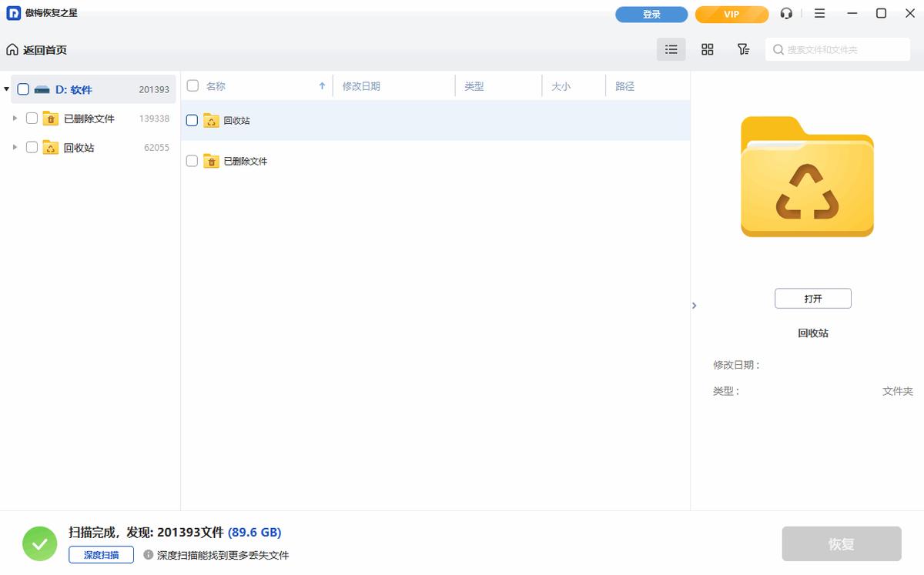Click 深度扫描能找到更多丢失文件 hint text
This screenshot has width=924, height=575.
223,555
